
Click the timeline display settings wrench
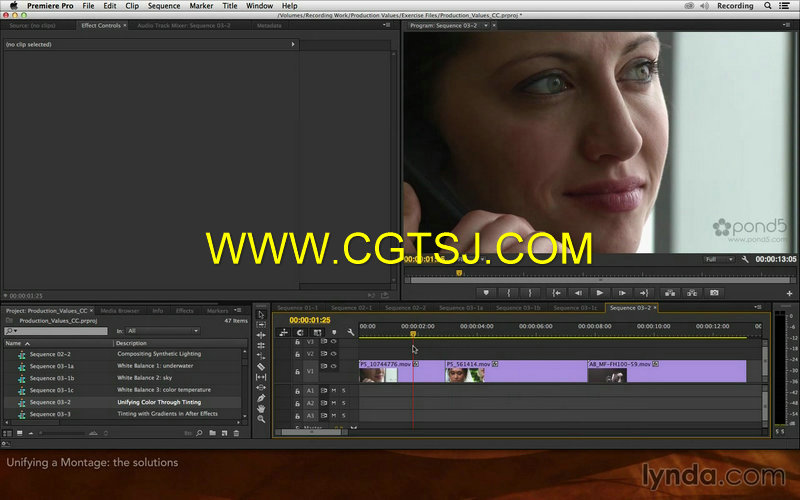pos(351,332)
